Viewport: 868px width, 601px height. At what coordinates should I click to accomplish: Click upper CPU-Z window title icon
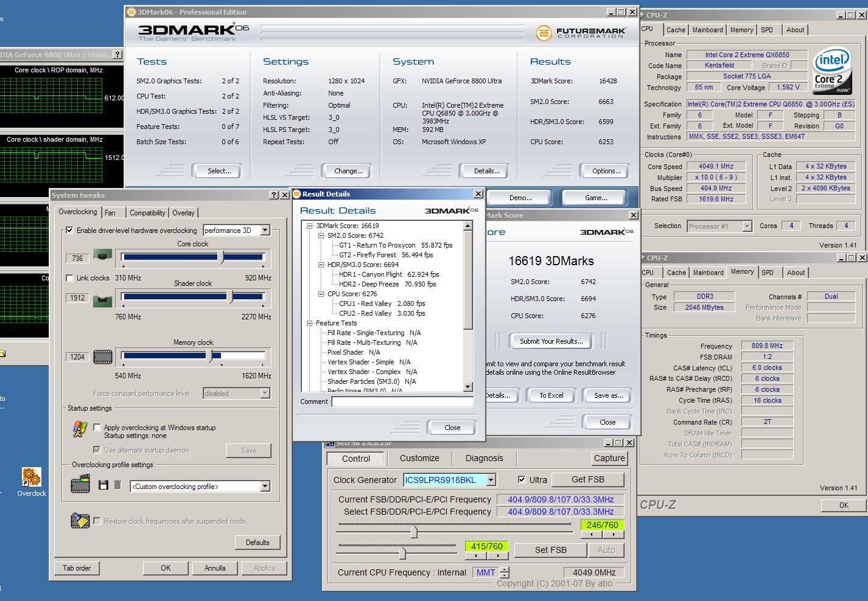pyautogui.click(x=644, y=15)
